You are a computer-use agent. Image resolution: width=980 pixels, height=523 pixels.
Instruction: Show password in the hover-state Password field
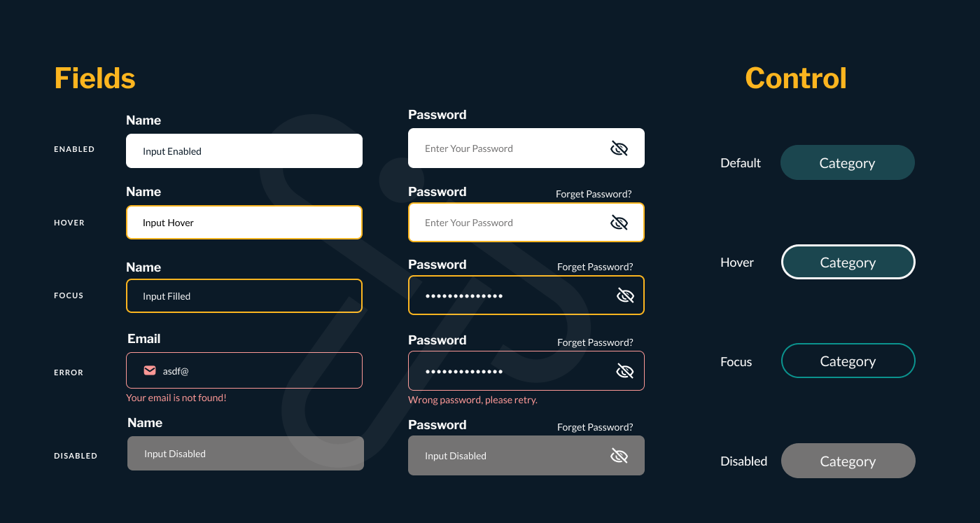[619, 223]
